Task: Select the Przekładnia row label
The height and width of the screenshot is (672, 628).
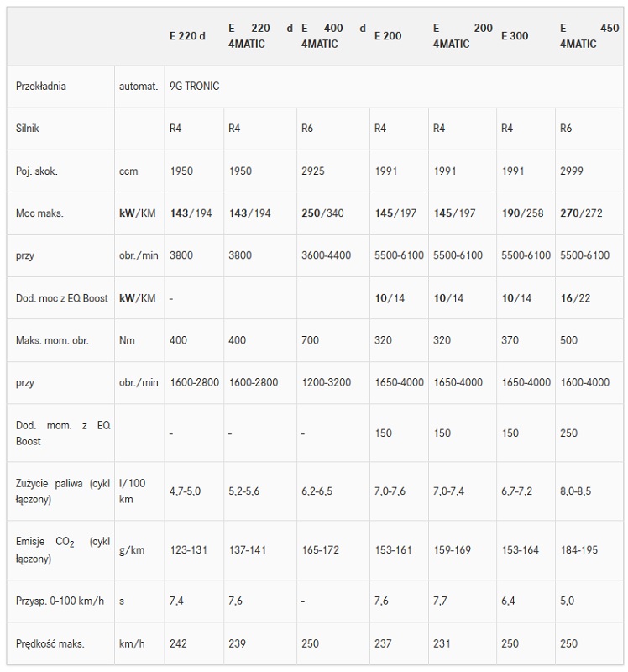Action: coord(40,87)
